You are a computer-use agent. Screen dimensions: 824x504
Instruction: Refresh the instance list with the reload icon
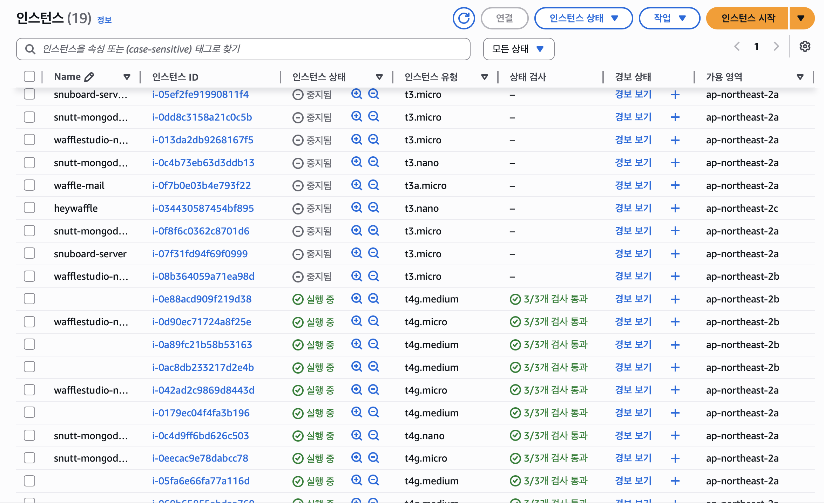click(464, 18)
